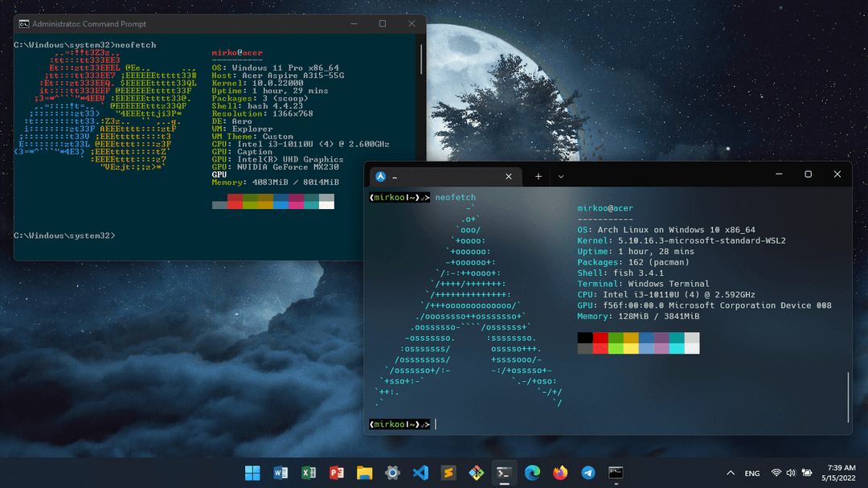Open the Wi-Fi network tray icon
Image resolution: width=868 pixels, height=488 pixels.
click(x=776, y=473)
